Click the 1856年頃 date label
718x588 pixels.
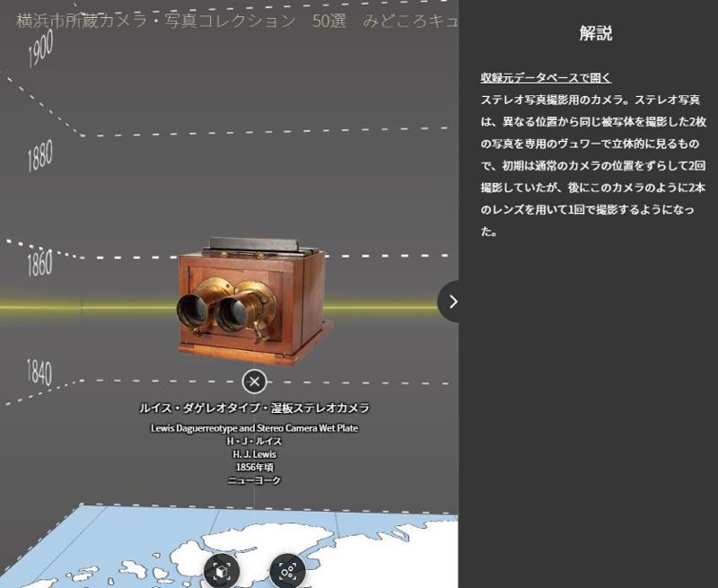tap(255, 466)
